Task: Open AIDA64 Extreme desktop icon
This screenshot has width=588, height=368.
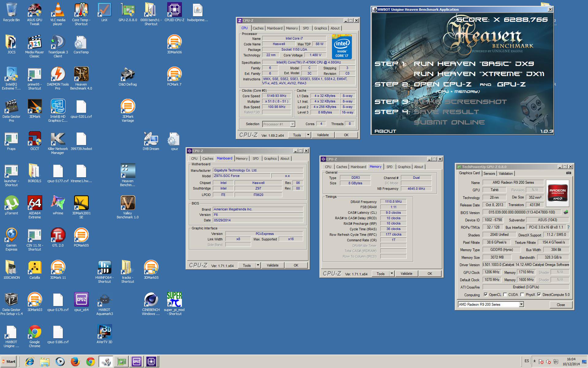Action: coord(35,207)
